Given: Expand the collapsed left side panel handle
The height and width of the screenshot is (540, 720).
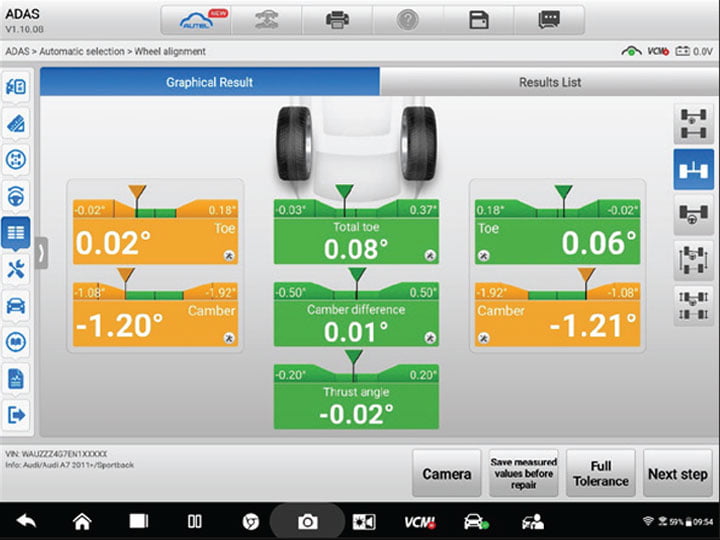Looking at the screenshot, I should click(x=41, y=251).
